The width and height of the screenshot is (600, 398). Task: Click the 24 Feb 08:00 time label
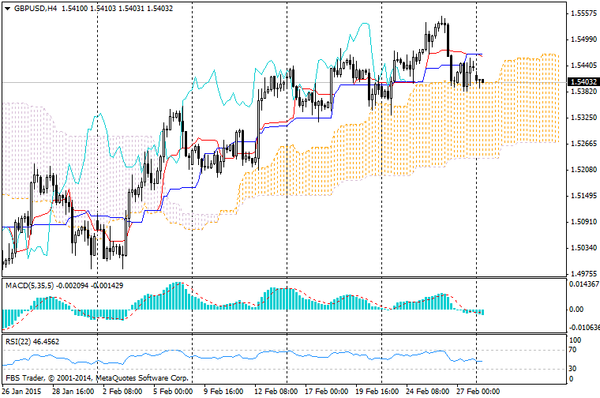[x=427, y=391]
